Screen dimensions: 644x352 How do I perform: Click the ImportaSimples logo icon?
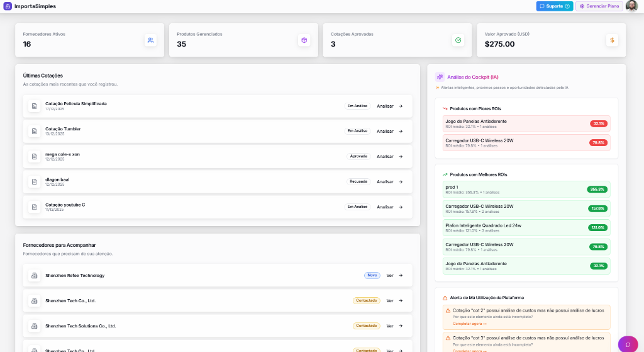[x=8, y=6]
